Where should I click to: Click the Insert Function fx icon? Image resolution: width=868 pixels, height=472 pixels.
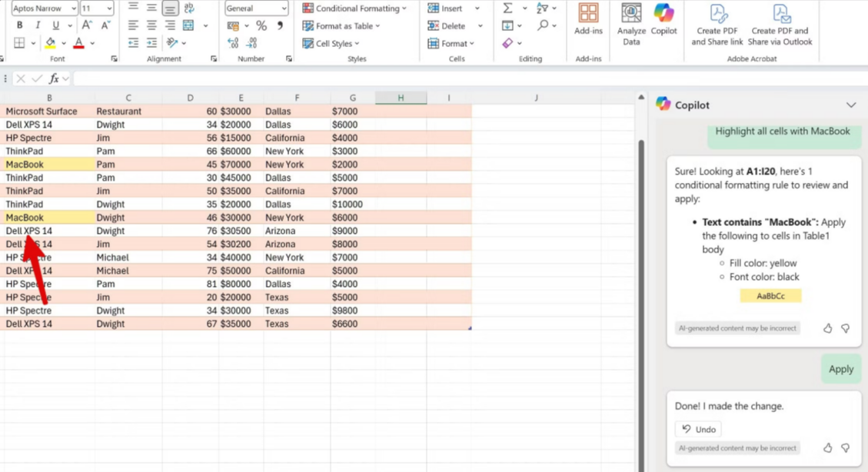pos(54,78)
